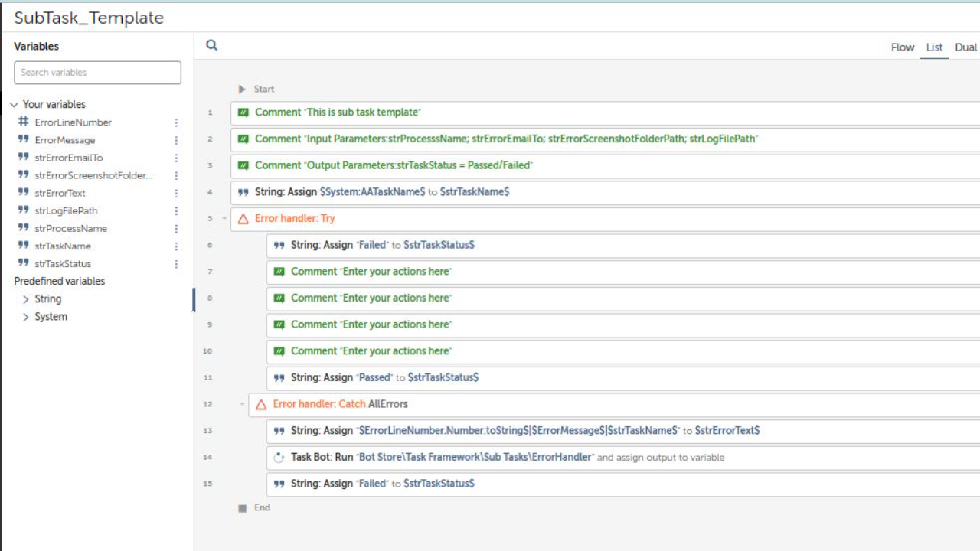Click the green comment icon on line 1

(x=243, y=112)
